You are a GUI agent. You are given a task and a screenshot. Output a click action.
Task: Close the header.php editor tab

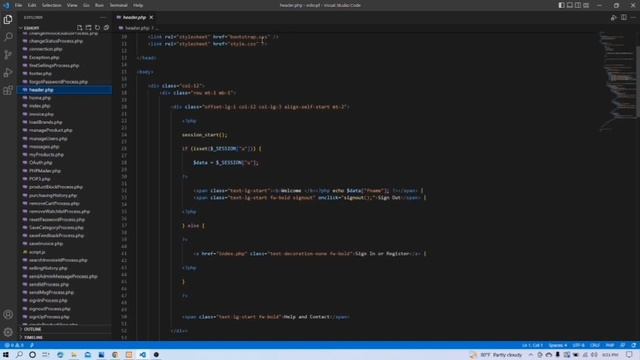click(x=151, y=17)
